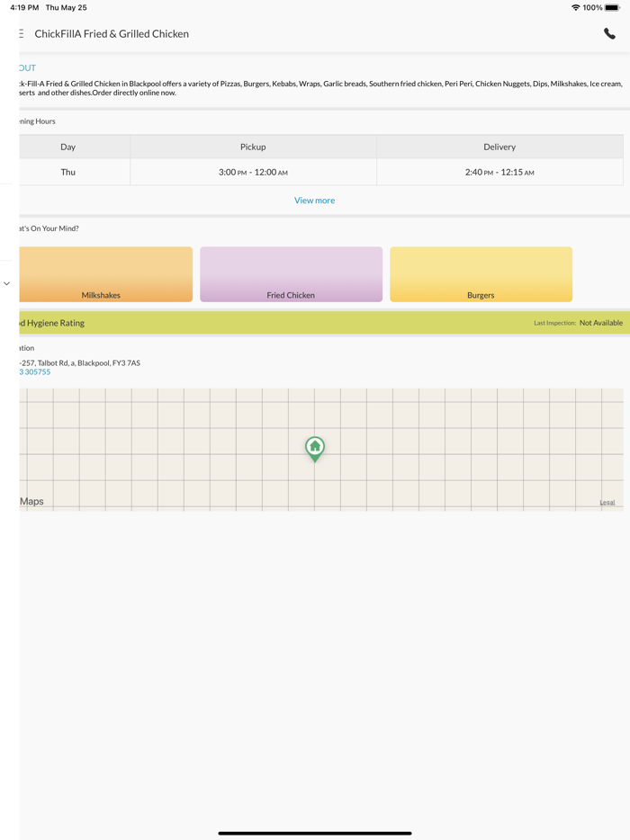Viewport: 630px width, 840px height.
Task: Click the status bar time 4:19 PM
Action: (24, 7)
